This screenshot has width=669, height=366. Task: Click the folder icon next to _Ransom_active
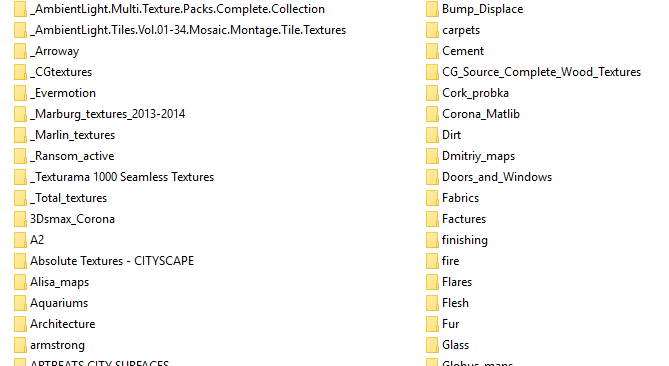pos(20,156)
